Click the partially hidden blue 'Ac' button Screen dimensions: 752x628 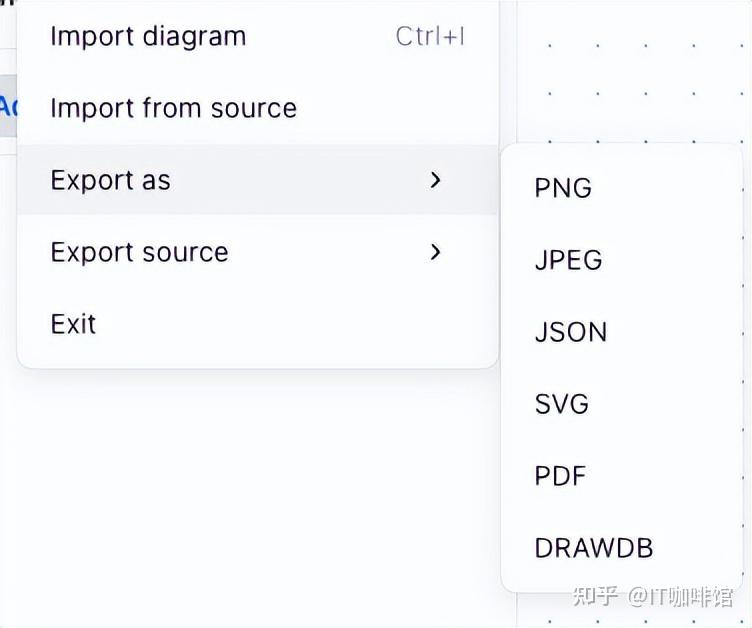[8, 106]
